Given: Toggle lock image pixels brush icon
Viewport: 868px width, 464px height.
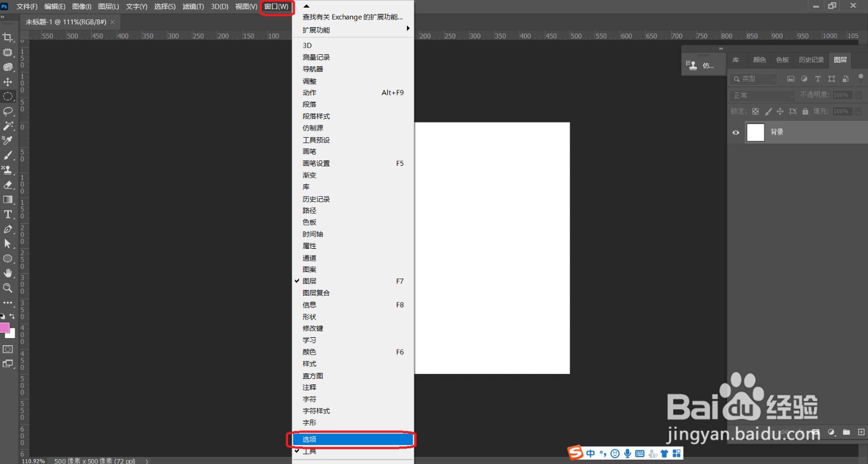Looking at the screenshot, I should point(768,111).
